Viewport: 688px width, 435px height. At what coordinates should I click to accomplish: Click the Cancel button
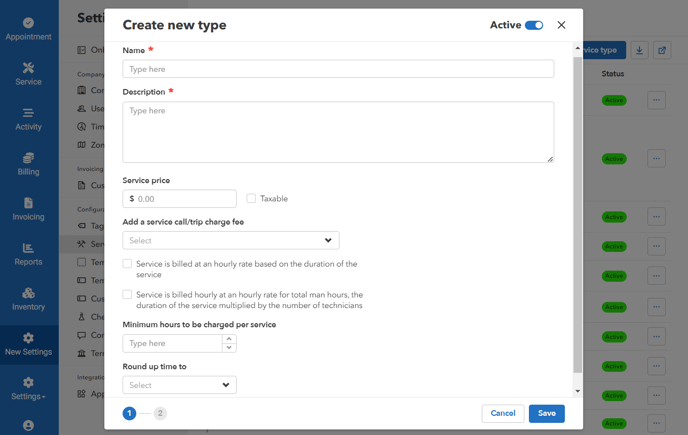point(502,413)
